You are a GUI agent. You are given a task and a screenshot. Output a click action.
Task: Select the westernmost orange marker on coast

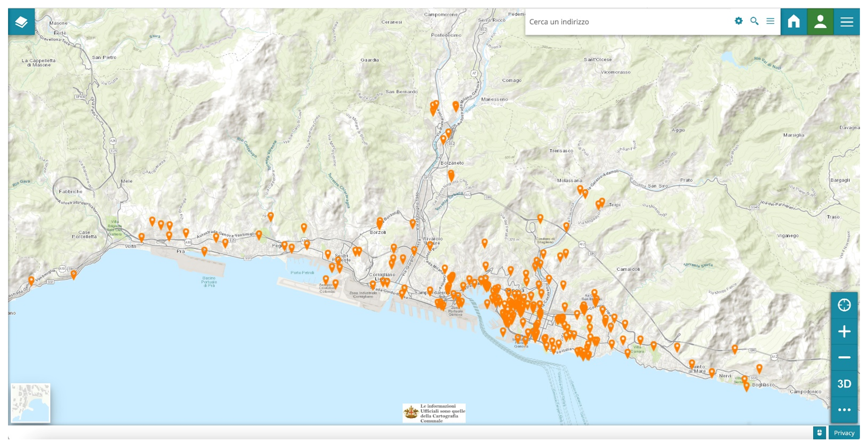pyautogui.click(x=31, y=280)
